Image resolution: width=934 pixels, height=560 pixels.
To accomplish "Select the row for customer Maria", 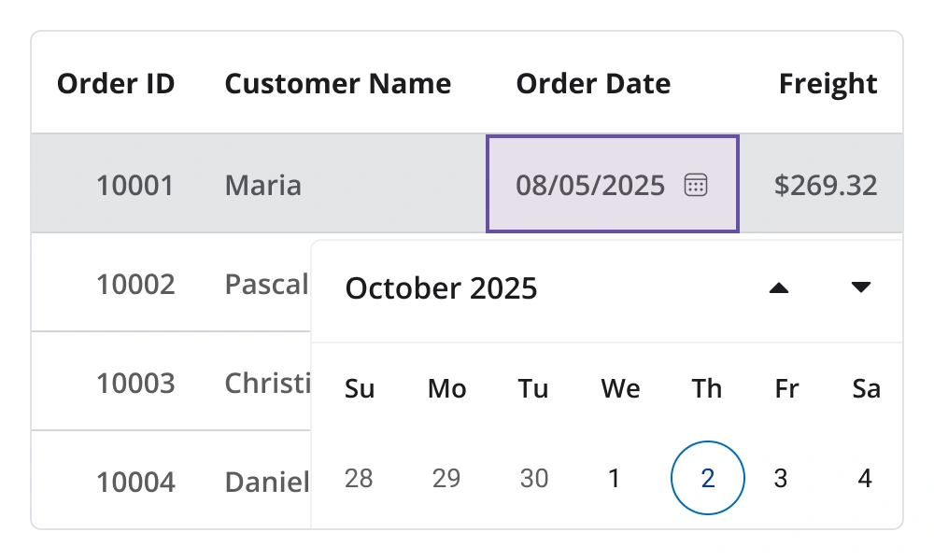I will pos(262,184).
